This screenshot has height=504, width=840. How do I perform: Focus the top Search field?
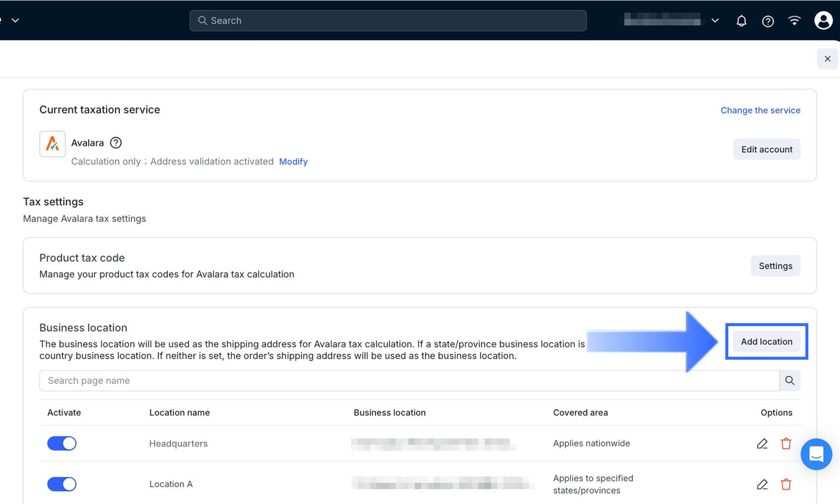[388, 21]
